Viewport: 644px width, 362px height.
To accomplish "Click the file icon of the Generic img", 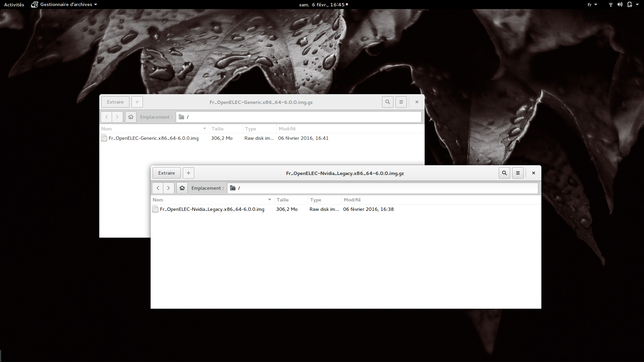I will (x=104, y=138).
